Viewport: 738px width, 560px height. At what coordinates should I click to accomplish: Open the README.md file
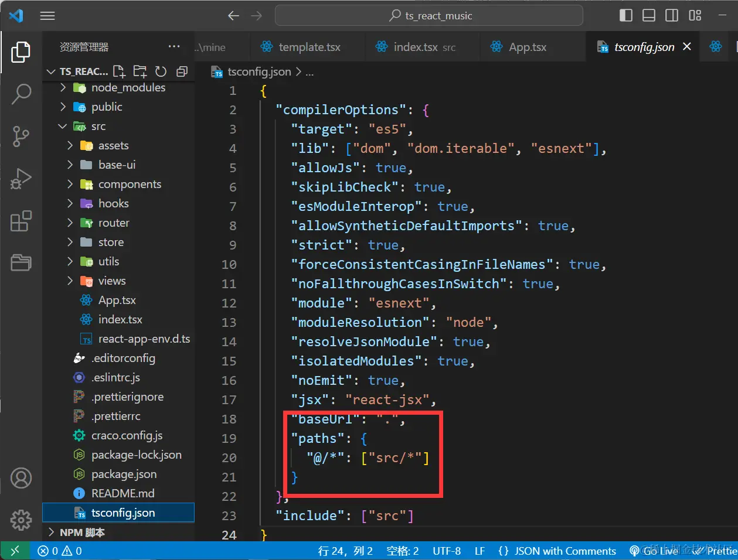[x=123, y=493]
